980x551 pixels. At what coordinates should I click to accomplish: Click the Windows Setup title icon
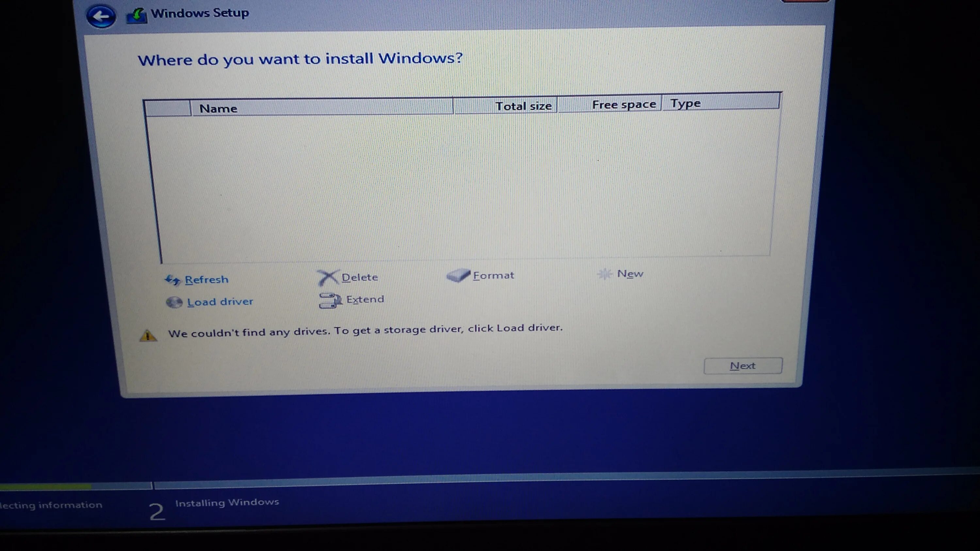(137, 16)
